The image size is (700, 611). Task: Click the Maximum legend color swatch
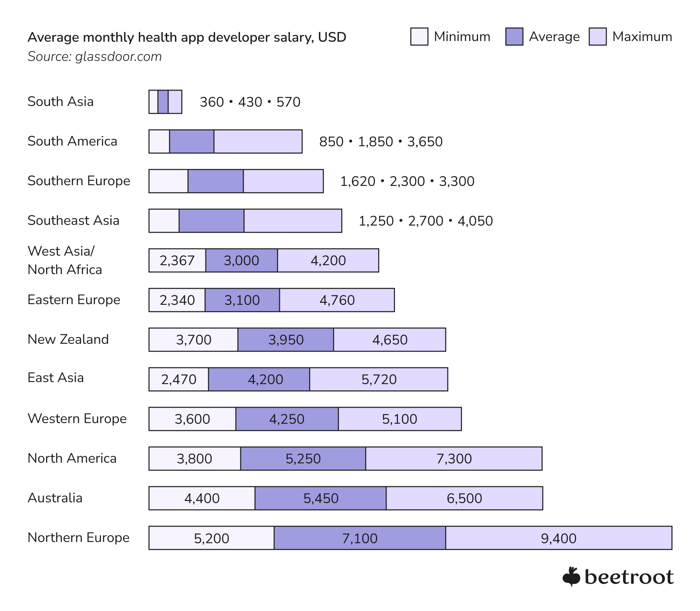pyautogui.click(x=597, y=37)
